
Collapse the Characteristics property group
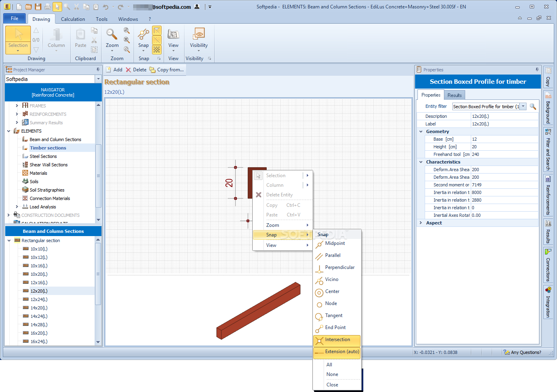coord(421,162)
